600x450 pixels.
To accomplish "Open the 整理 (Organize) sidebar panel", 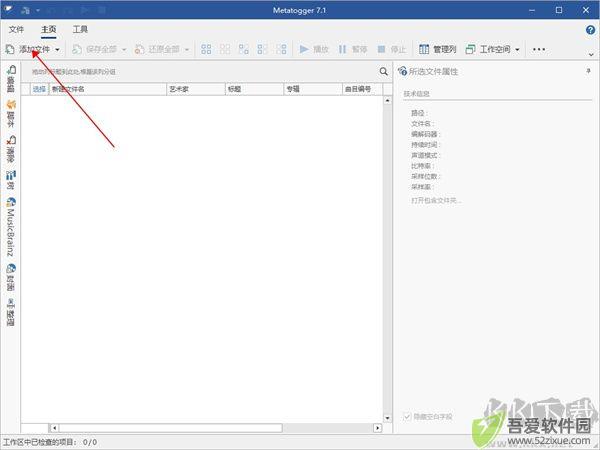I will tap(11, 312).
